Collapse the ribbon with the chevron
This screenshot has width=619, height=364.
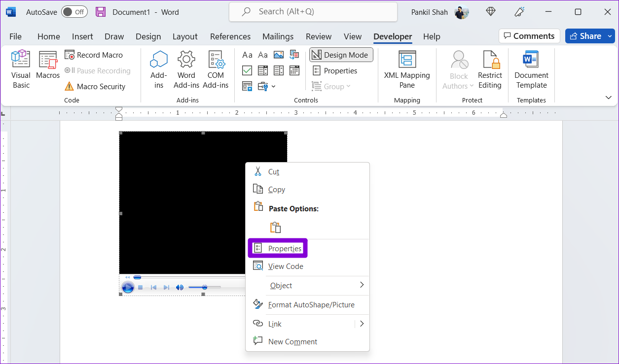click(608, 98)
